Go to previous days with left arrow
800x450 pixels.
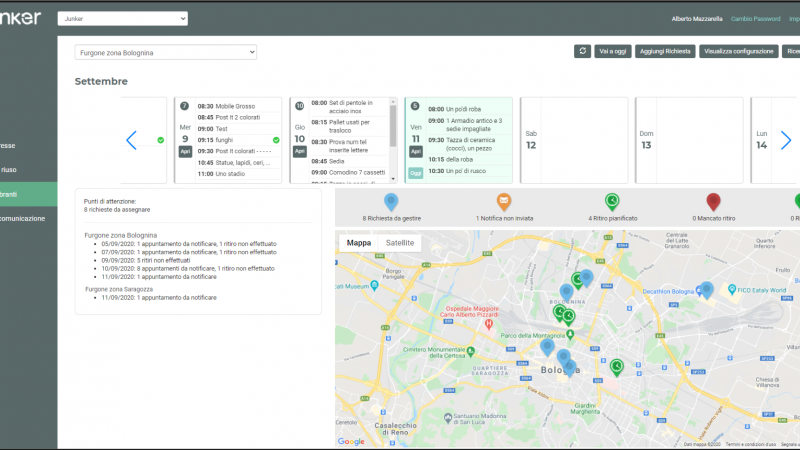pos(131,140)
